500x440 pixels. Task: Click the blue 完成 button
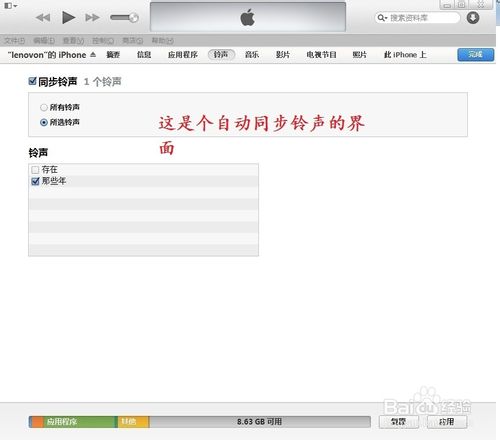coord(476,55)
